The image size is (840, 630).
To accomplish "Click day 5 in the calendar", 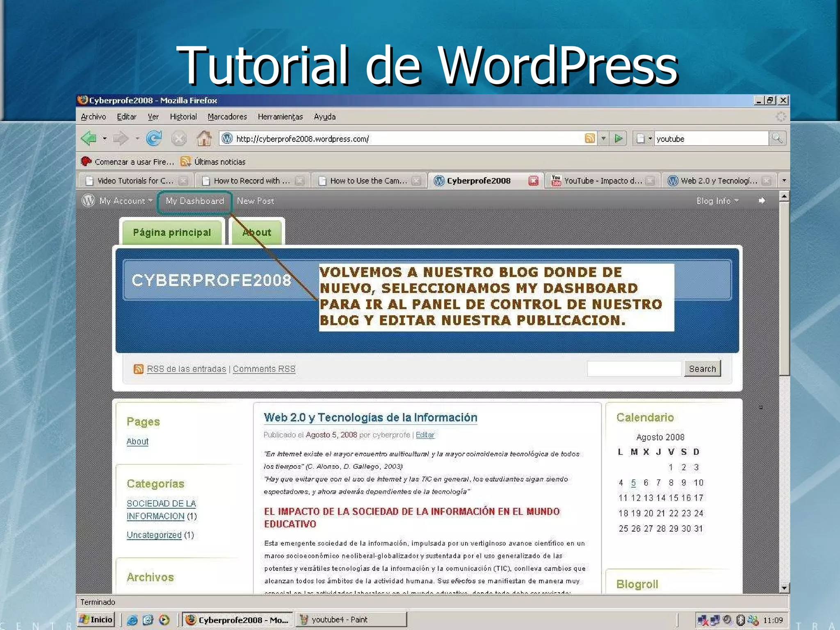I will point(634,483).
